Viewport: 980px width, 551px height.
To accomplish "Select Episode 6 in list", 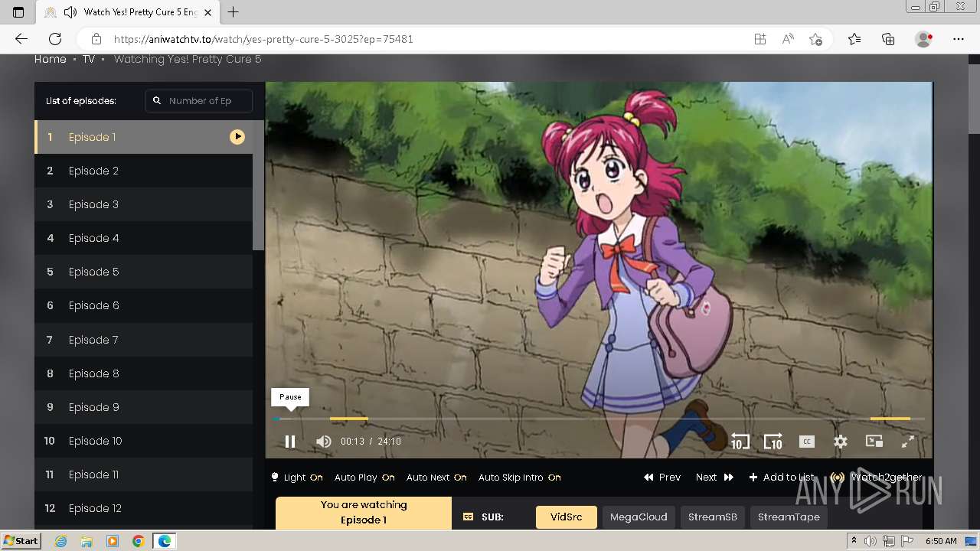I will click(143, 305).
